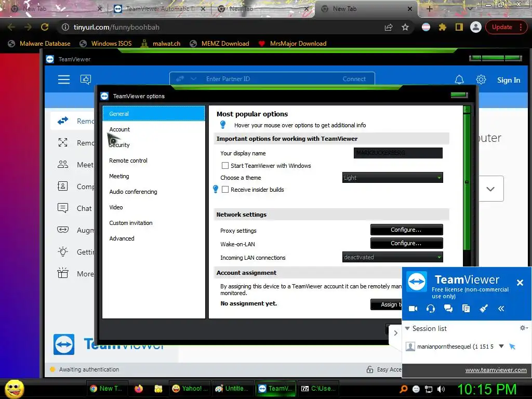Screen dimensions: 532x399
Task: Click the Meeting people icon in sidebar
Action: tap(63, 165)
